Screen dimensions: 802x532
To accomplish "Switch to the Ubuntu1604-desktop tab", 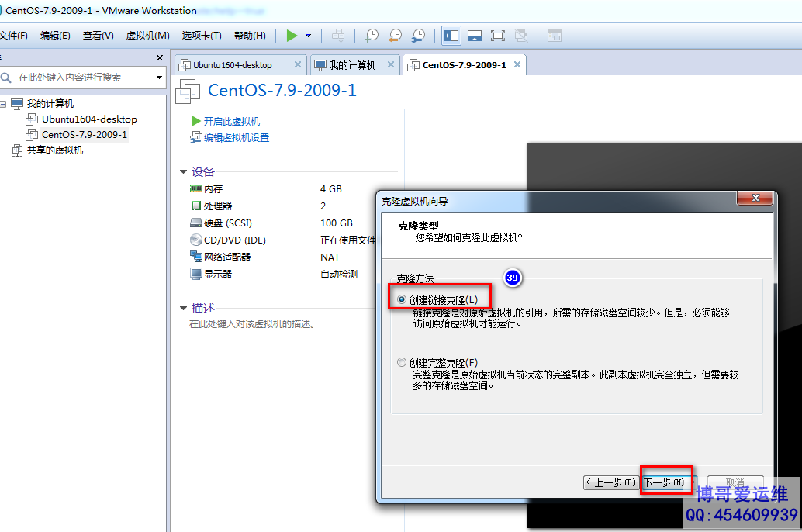I will (233, 65).
